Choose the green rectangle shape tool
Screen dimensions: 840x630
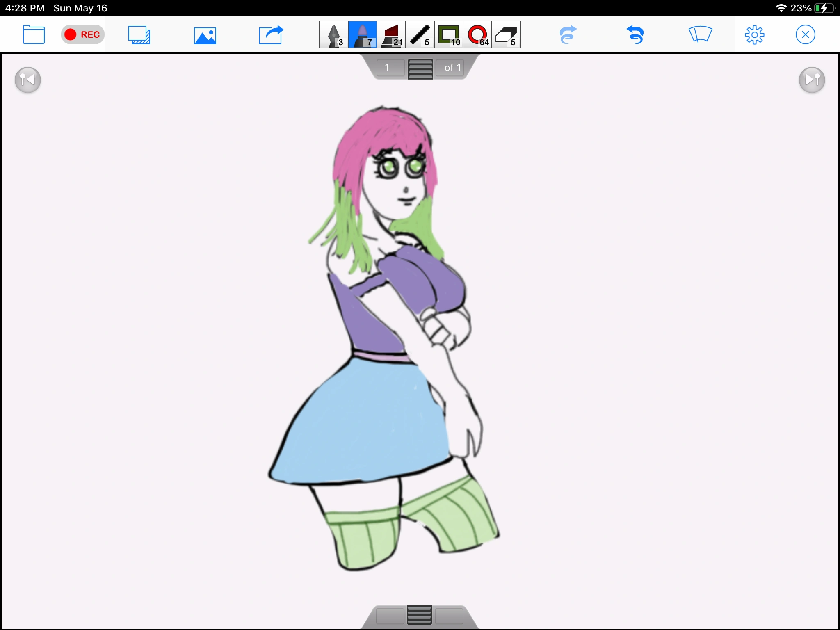pos(449,35)
